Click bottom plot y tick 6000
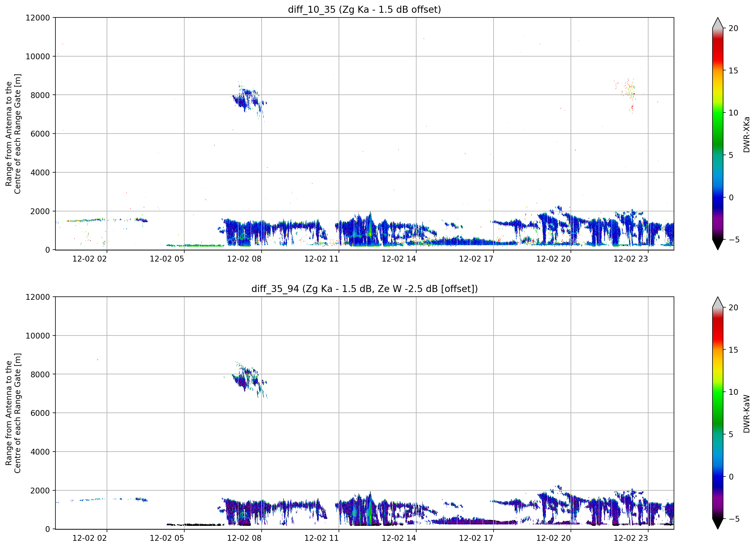756x548 pixels. pos(40,413)
